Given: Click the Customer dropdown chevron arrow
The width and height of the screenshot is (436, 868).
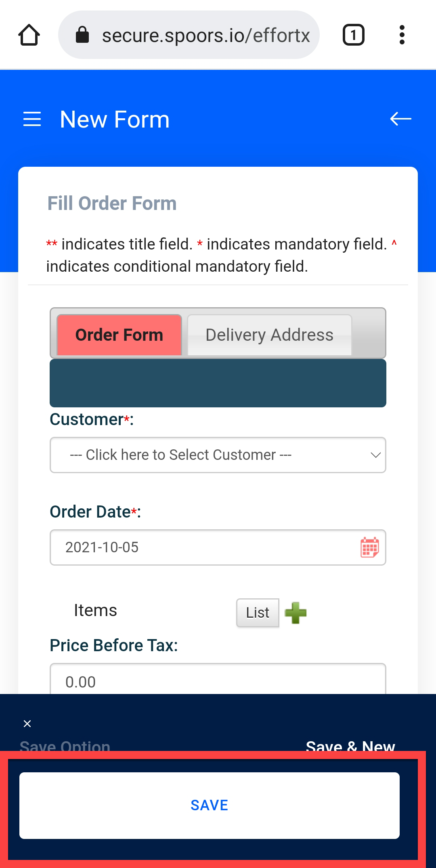Looking at the screenshot, I should (375, 455).
